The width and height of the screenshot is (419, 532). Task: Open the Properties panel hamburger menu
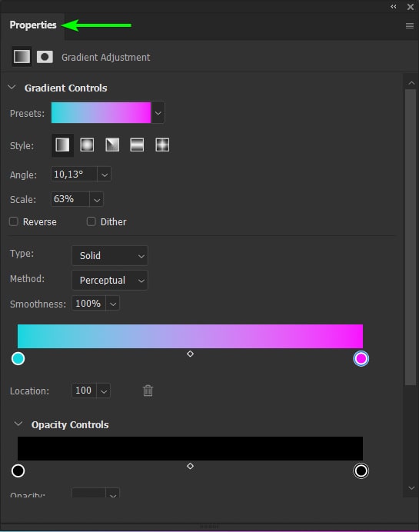[x=410, y=25]
